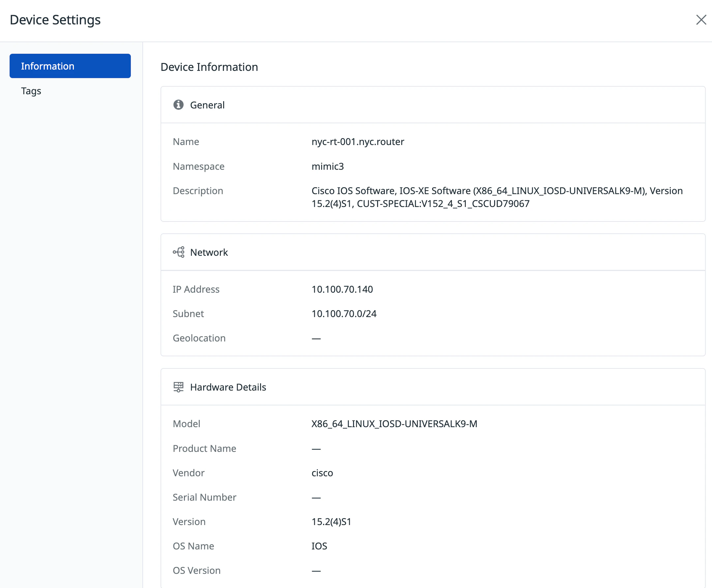712x588 pixels.
Task: Close the Device Settings dialog
Action: pyautogui.click(x=701, y=20)
